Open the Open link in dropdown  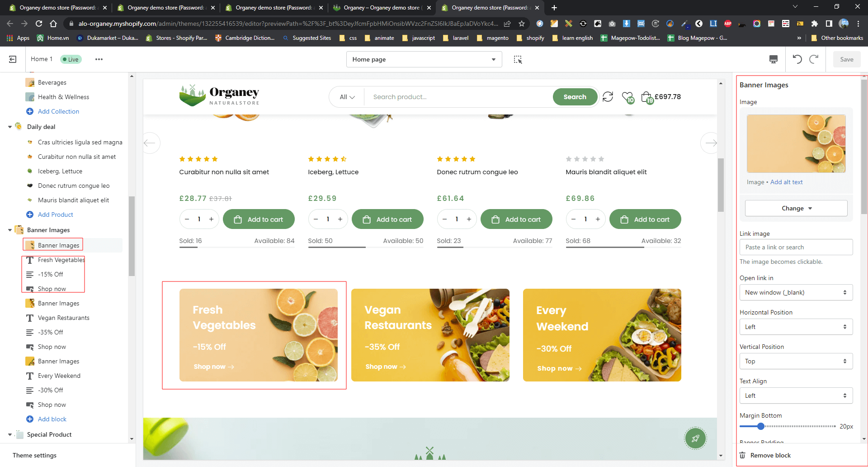coord(796,292)
